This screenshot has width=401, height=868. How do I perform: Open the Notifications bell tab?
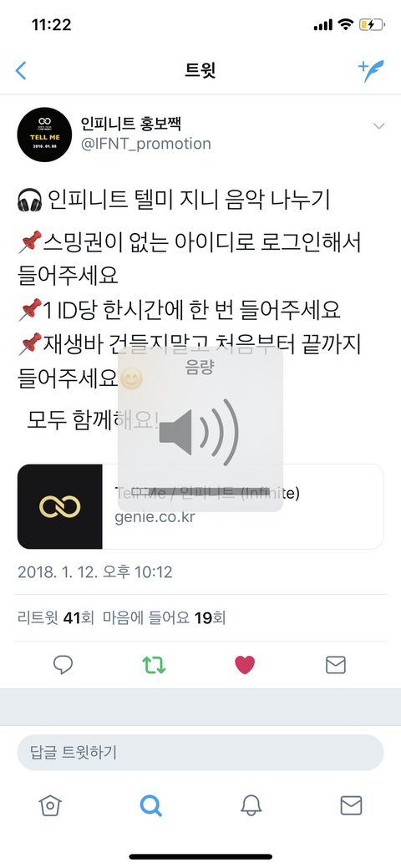click(251, 805)
